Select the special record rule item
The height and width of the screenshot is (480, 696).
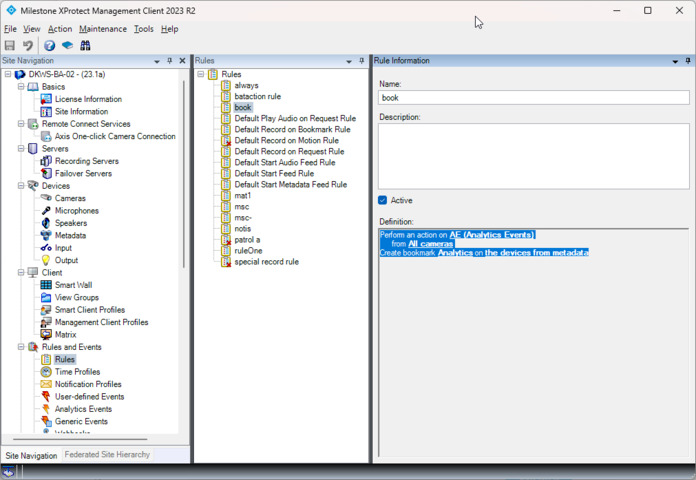pos(266,262)
